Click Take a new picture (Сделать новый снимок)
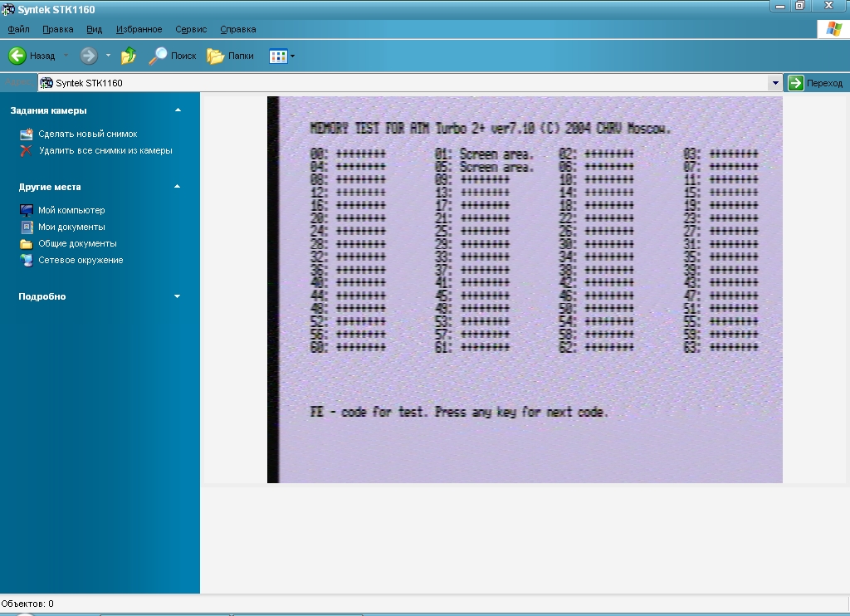This screenshot has height=616, width=850. coord(87,134)
